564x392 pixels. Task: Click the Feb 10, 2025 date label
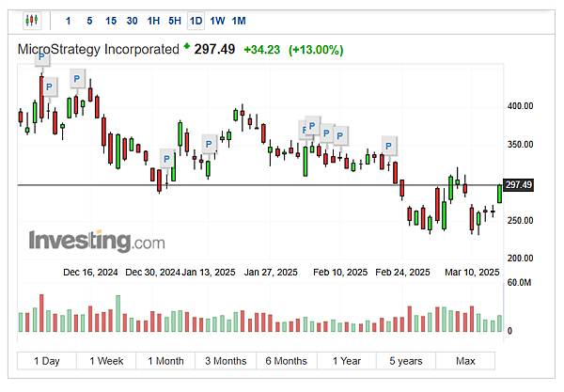340,273
